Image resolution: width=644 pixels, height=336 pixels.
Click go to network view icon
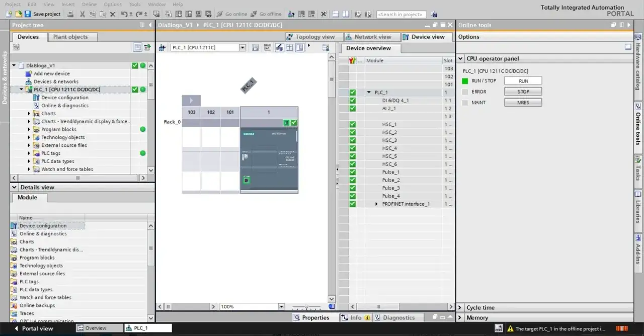point(162,47)
